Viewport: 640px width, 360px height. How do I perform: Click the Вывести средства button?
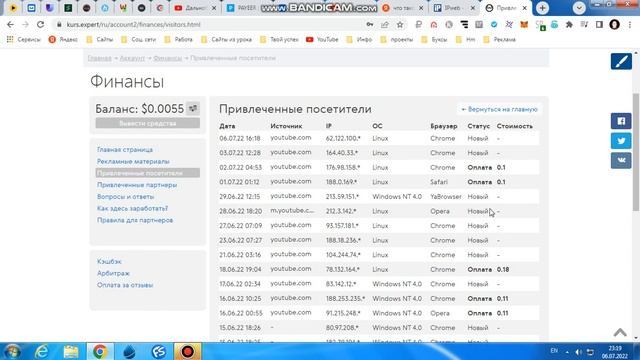tap(148, 123)
